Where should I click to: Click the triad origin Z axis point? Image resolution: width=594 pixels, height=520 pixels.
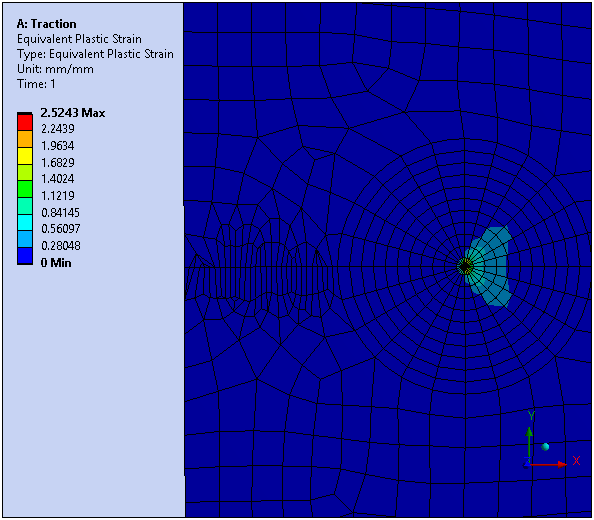[x=527, y=465]
